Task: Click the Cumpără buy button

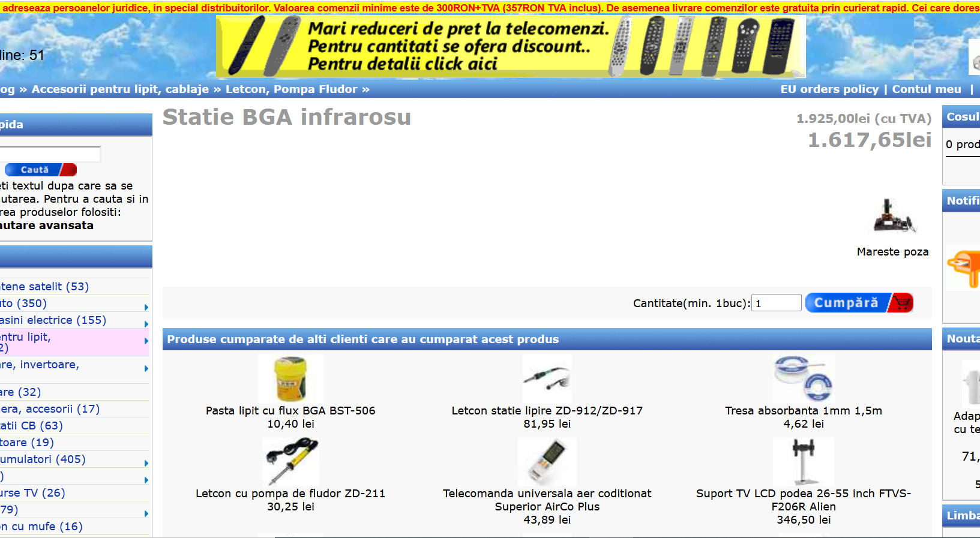Action: click(859, 303)
